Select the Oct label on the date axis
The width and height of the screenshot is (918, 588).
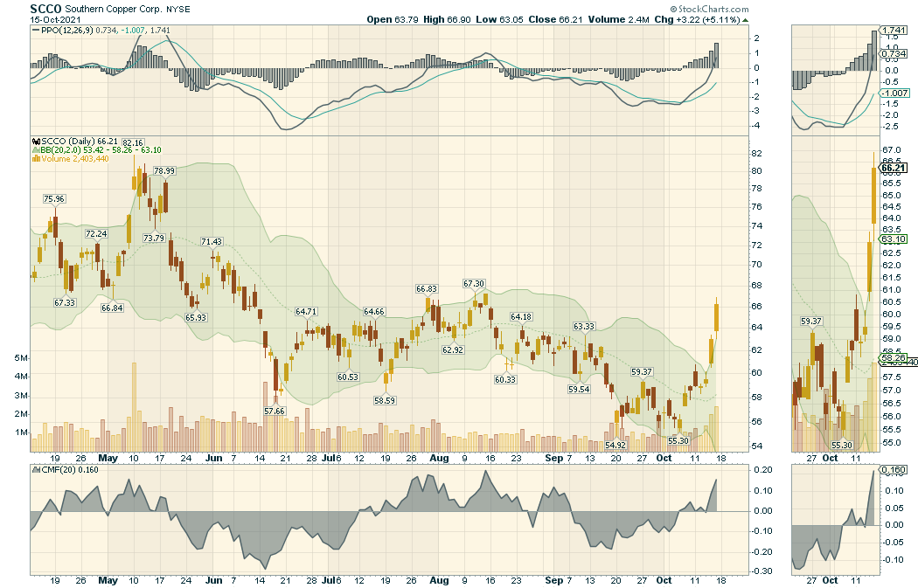pos(663,457)
